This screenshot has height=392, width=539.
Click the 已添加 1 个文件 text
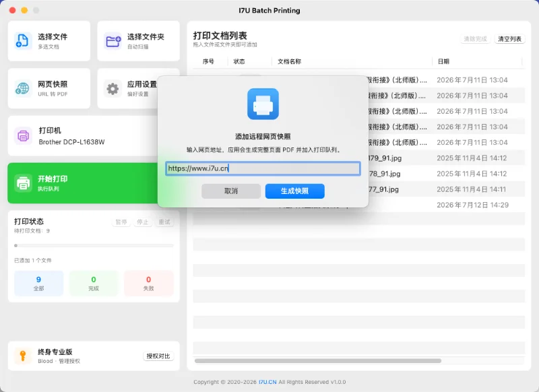click(33, 261)
